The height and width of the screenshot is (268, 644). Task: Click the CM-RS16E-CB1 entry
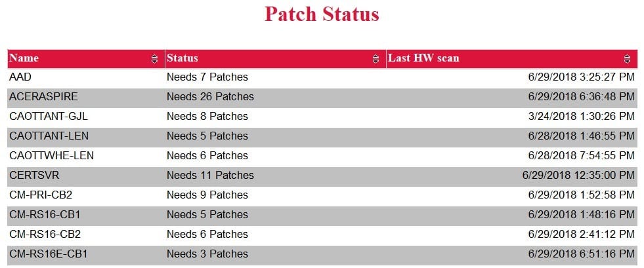[48, 254]
